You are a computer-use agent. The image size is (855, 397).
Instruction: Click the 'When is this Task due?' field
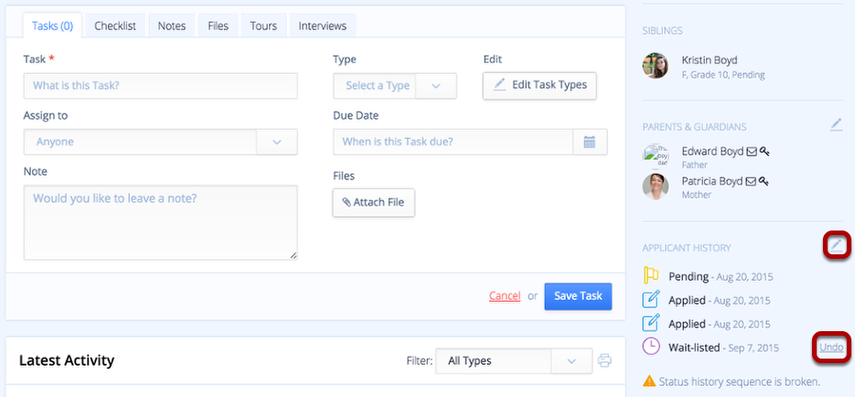pyautogui.click(x=454, y=142)
